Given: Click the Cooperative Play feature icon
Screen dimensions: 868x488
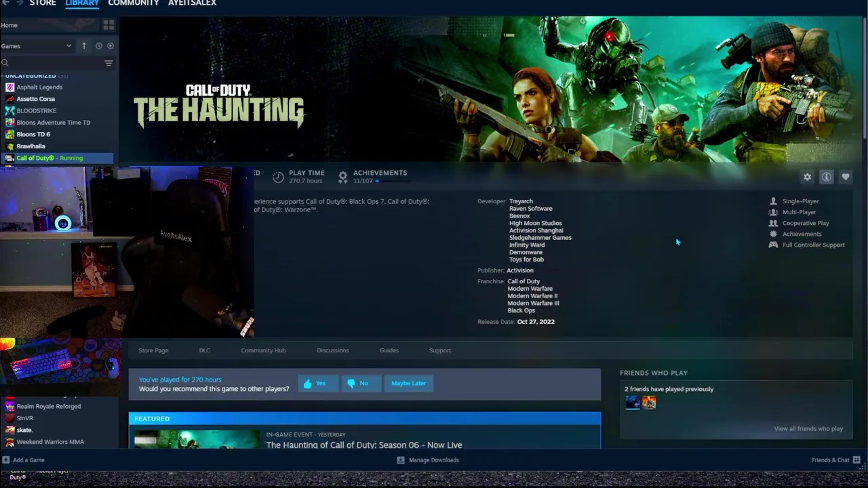Looking at the screenshot, I should [773, 223].
